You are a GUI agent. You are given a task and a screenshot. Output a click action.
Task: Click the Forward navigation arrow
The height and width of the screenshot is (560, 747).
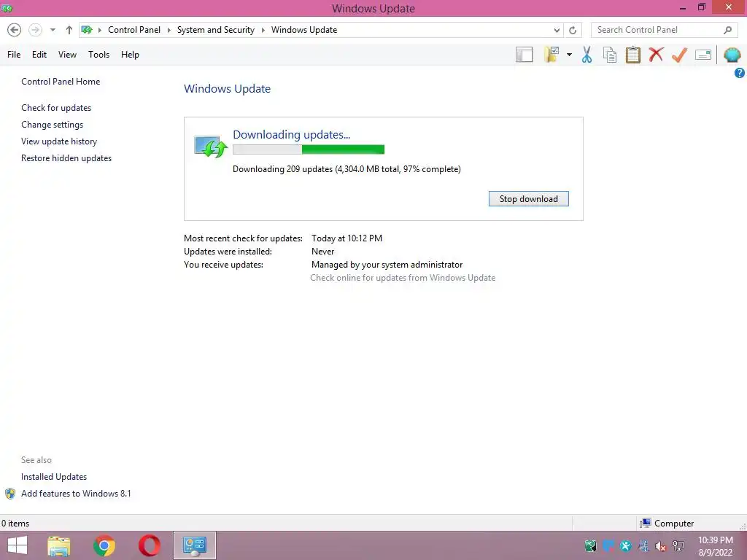tap(35, 30)
